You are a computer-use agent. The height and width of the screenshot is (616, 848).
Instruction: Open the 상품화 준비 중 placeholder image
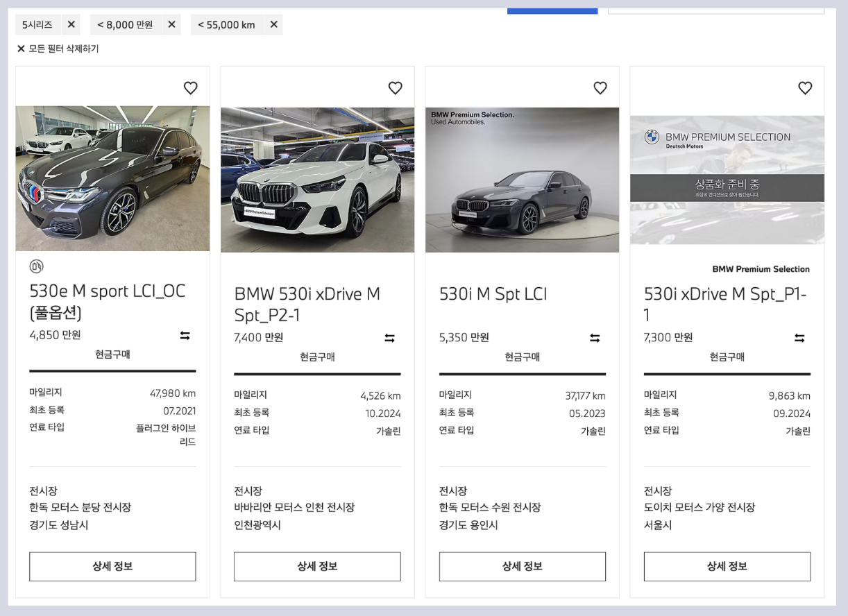727,180
